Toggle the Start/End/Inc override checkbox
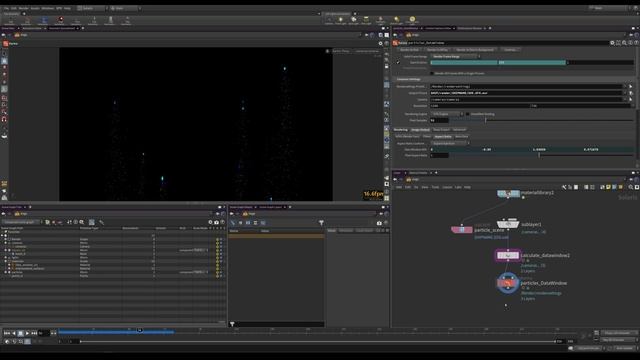 (x=398, y=62)
